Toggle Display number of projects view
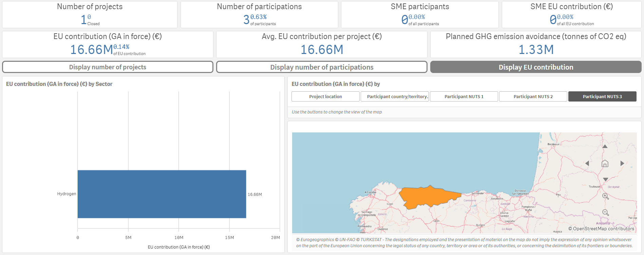Viewport: 644px width, 255px height. pyautogui.click(x=108, y=67)
